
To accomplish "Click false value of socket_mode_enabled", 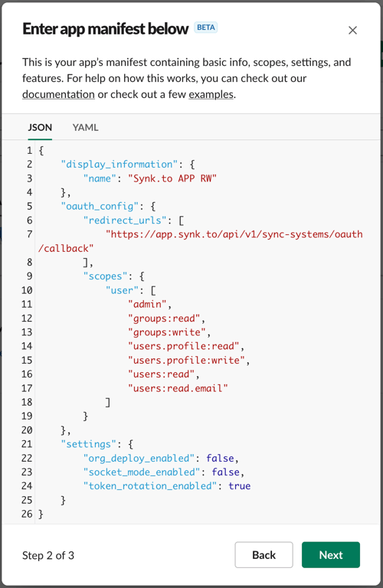I will tap(226, 472).
